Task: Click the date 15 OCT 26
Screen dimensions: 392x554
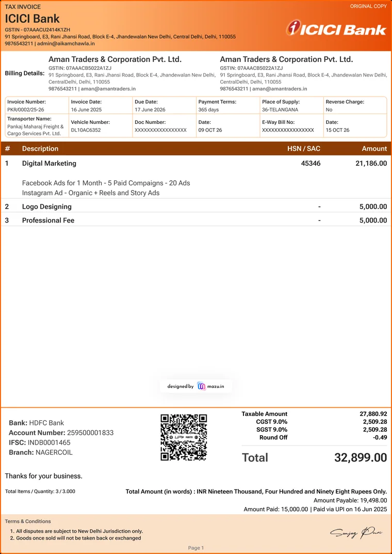Action: tap(338, 130)
